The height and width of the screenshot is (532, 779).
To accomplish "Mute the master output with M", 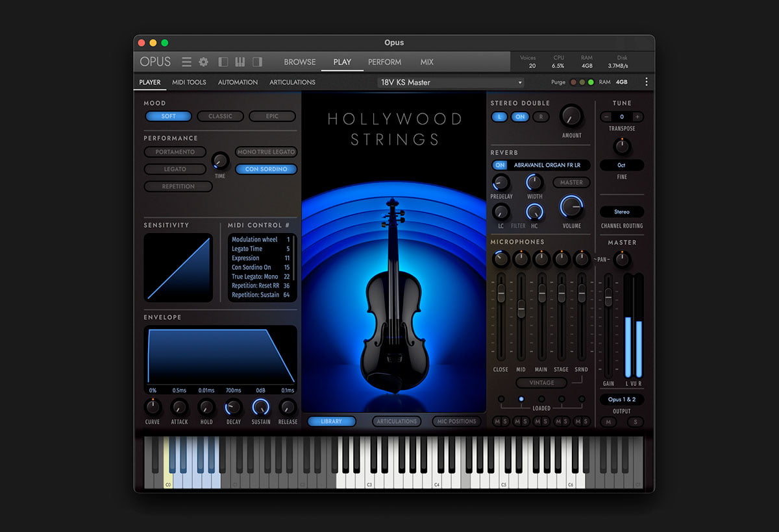I will tap(608, 422).
